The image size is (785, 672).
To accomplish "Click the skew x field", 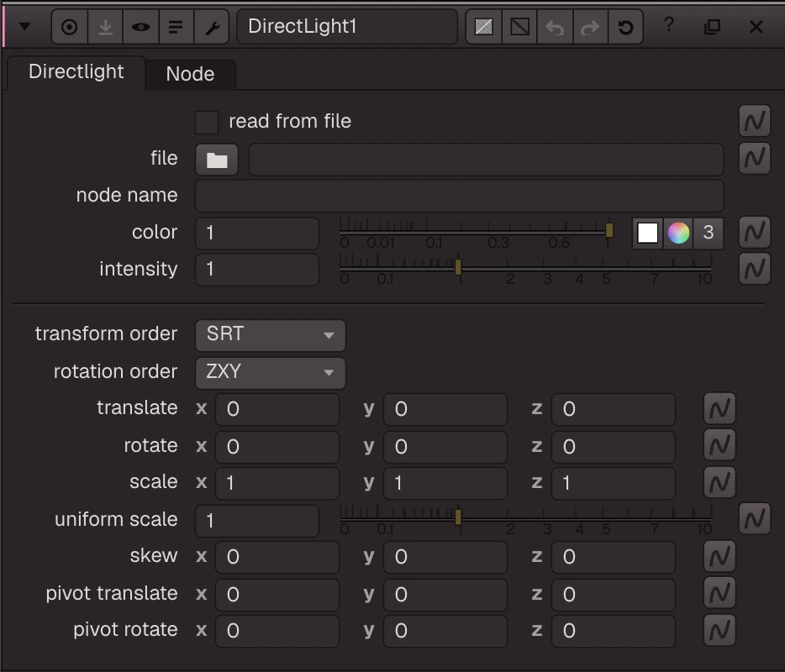I will [x=277, y=557].
